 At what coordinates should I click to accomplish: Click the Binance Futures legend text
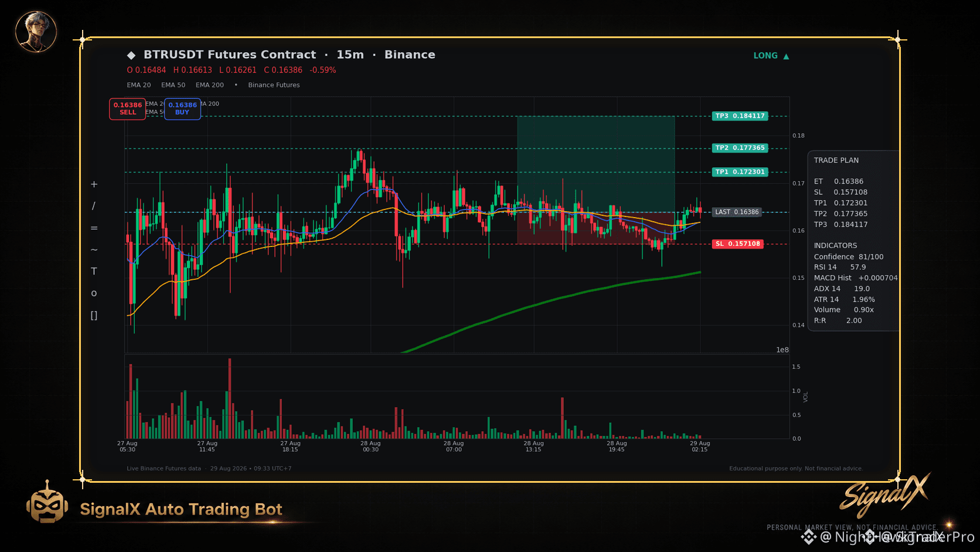click(x=274, y=85)
